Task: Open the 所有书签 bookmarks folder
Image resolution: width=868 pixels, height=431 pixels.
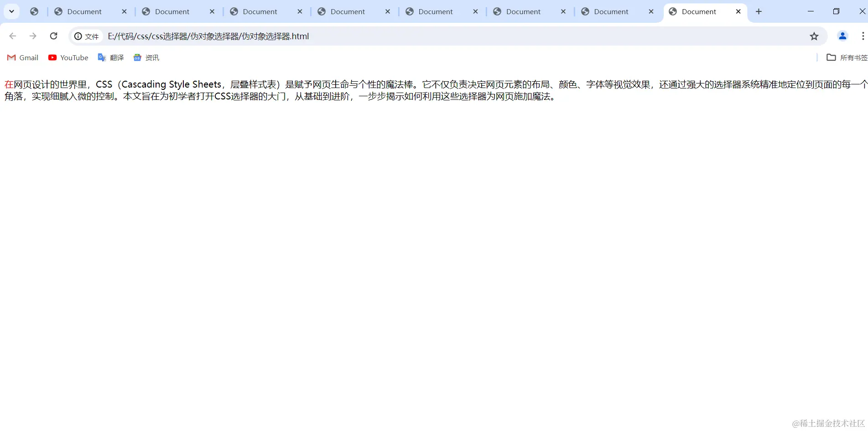Action: (847, 57)
